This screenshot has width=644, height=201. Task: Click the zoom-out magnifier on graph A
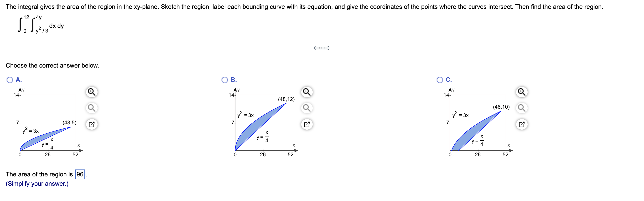(x=92, y=108)
